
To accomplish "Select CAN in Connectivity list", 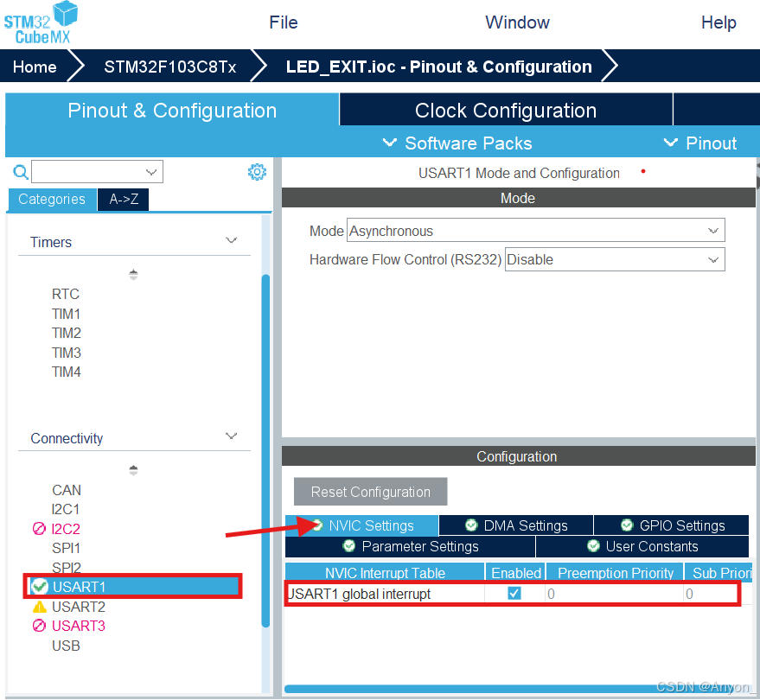I will 67,490.
